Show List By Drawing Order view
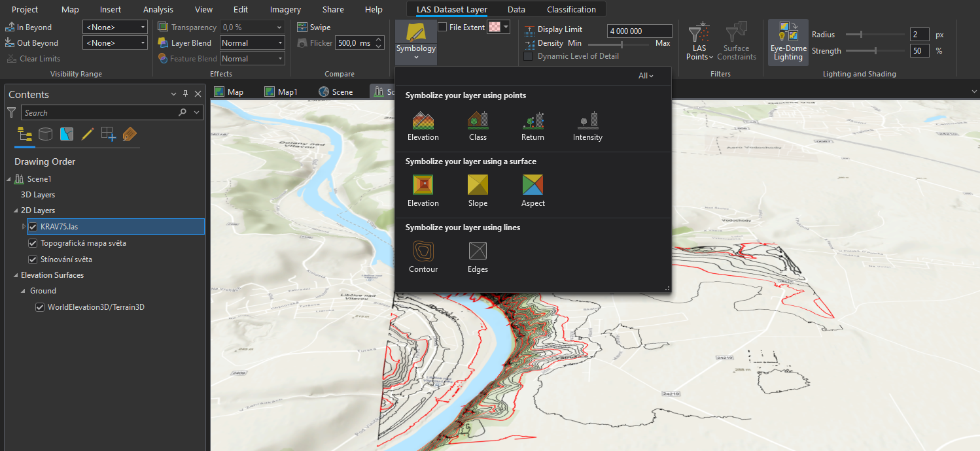 [x=25, y=135]
